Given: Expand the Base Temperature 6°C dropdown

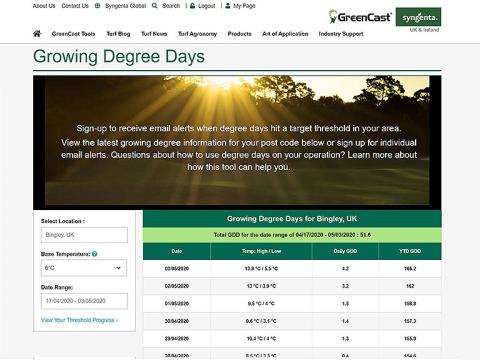Looking at the screenshot, I should coord(84,268).
